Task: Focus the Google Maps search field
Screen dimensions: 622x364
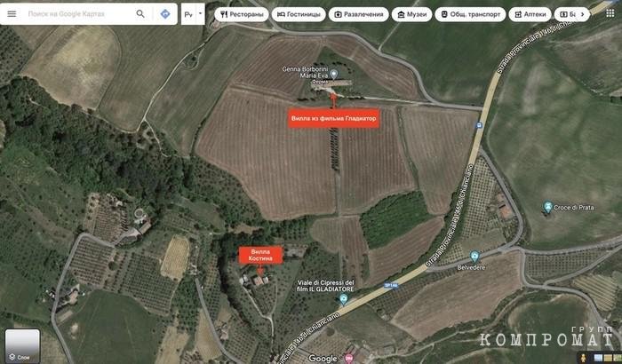Action: 79,14
